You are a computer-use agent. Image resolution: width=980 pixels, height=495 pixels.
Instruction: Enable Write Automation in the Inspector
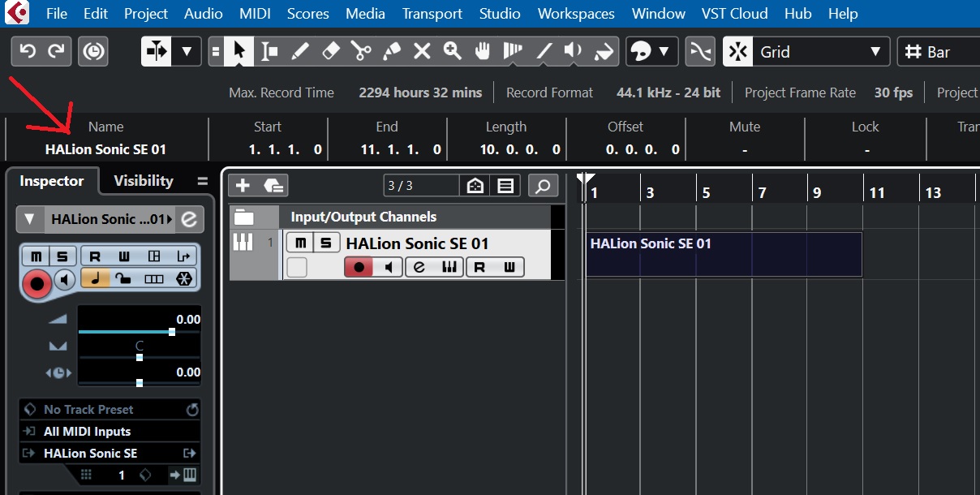[124, 256]
